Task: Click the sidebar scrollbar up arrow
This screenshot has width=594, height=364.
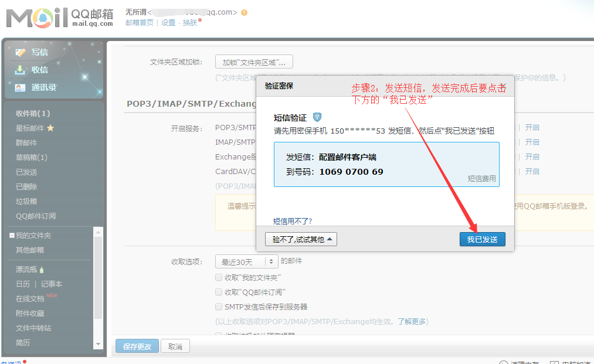Action: (x=98, y=232)
